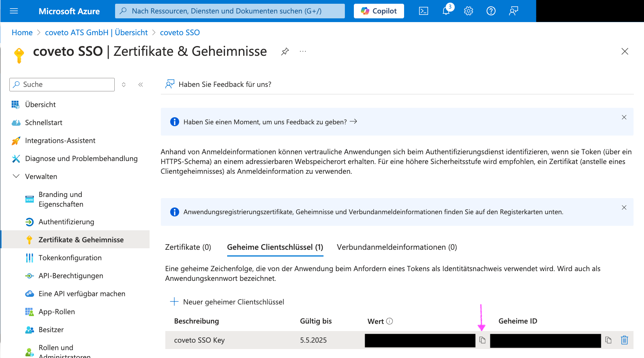Click the Diagnose tools icon
644x358 pixels.
click(x=16, y=159)
